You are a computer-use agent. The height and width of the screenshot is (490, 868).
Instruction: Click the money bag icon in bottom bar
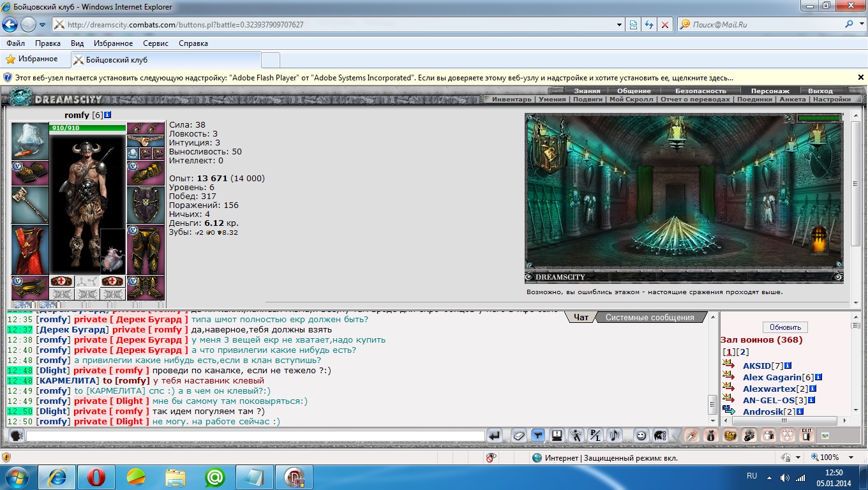[710, 436]
